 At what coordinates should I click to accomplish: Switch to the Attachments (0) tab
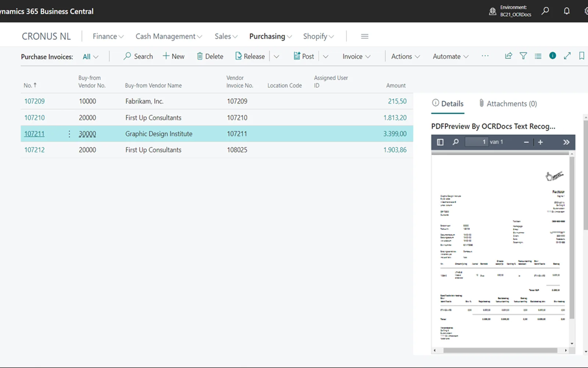coord(508,104)
